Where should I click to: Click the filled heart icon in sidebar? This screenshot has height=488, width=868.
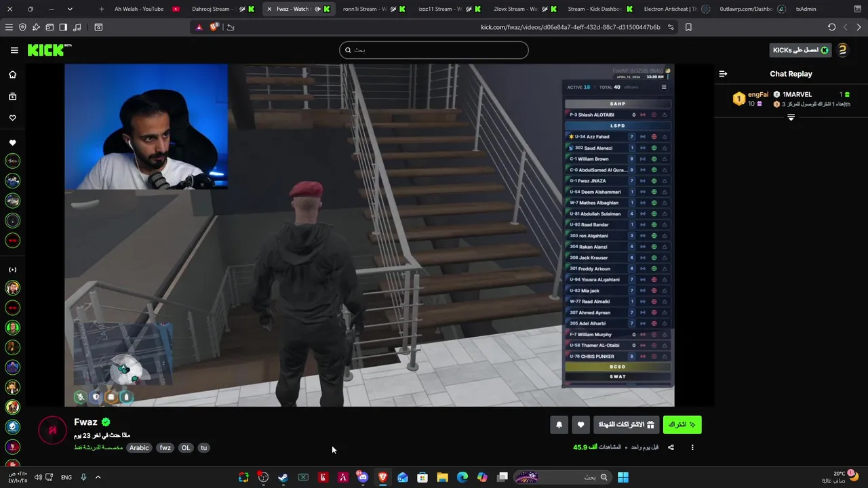pos(12,143)
